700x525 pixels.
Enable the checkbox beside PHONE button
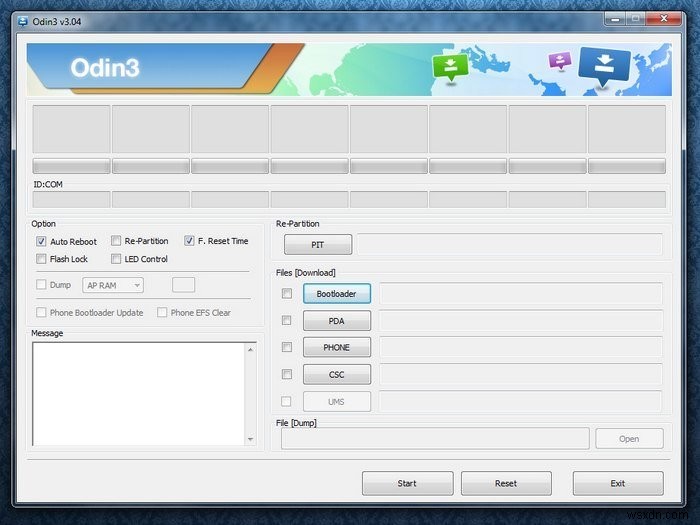tap(287, 347)
